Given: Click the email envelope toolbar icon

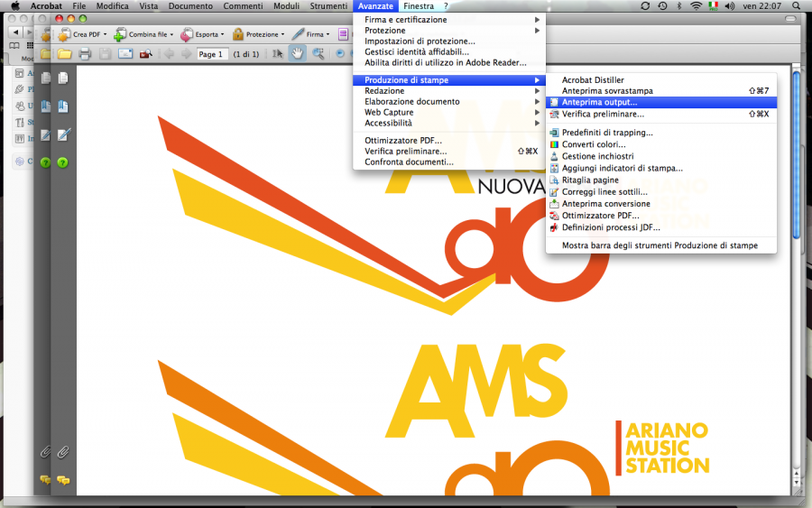Looking at the screenshot, I should click(x=125, y=53).
